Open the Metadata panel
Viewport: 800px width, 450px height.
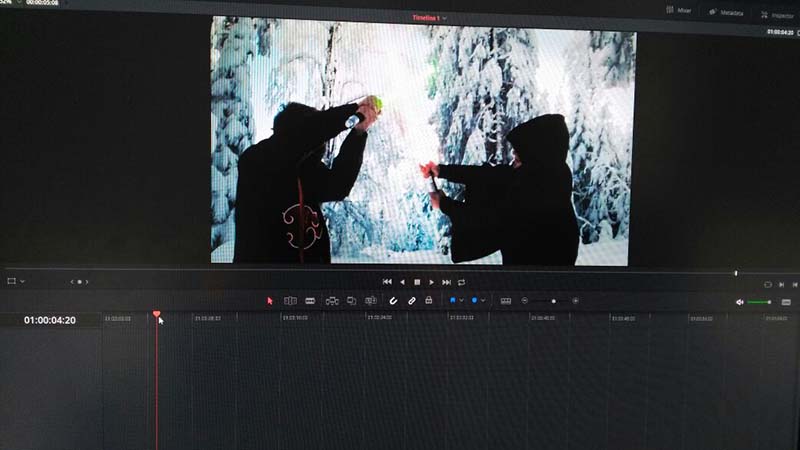[727, 12]
